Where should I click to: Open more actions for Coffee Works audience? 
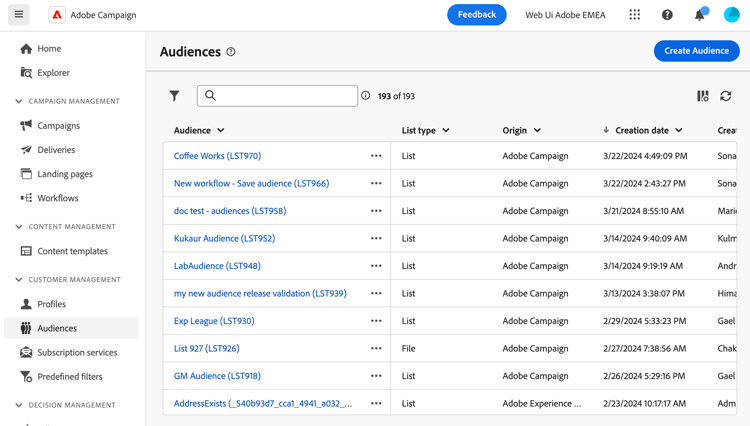pyautogui.click(x=376, y=156)
